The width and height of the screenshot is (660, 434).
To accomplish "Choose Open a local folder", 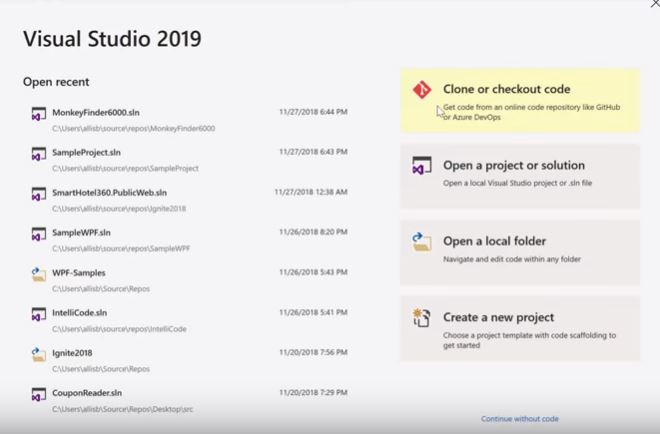I will coord(520,253).
